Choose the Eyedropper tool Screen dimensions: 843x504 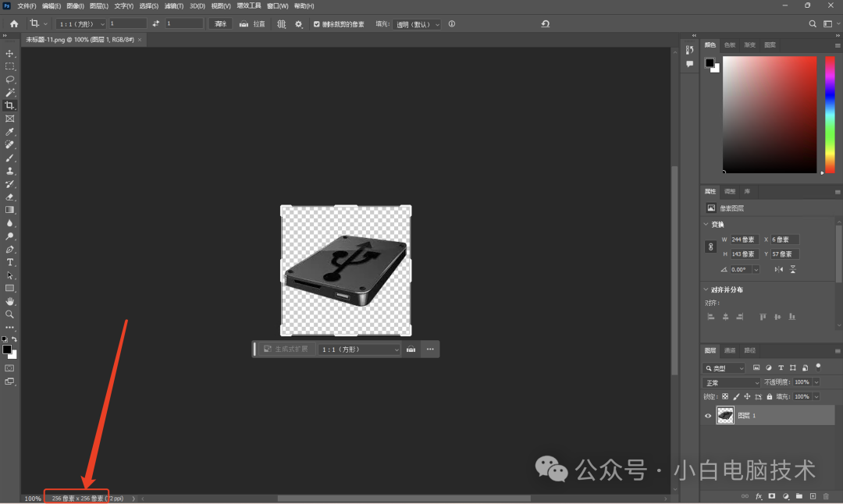click(10, 132)
